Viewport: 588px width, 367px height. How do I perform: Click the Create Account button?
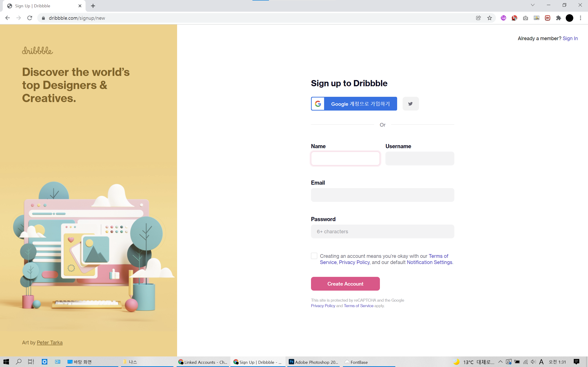pos(345,284)
